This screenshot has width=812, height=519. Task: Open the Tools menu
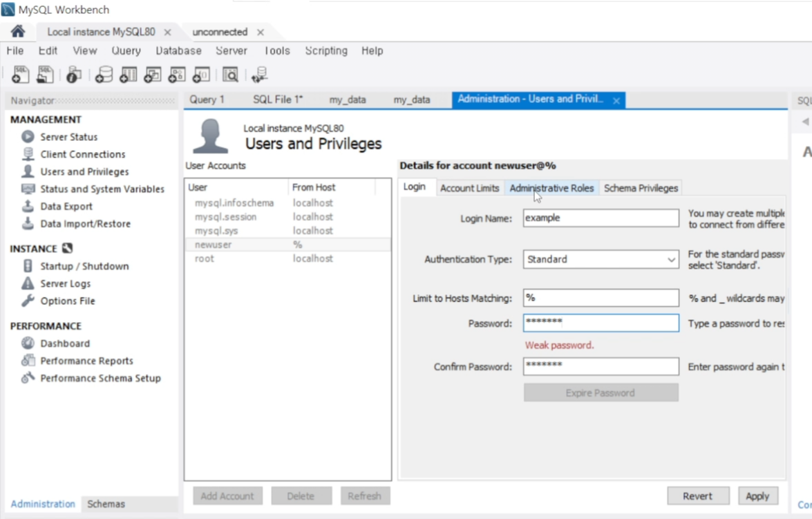click(x=277, y=50)
